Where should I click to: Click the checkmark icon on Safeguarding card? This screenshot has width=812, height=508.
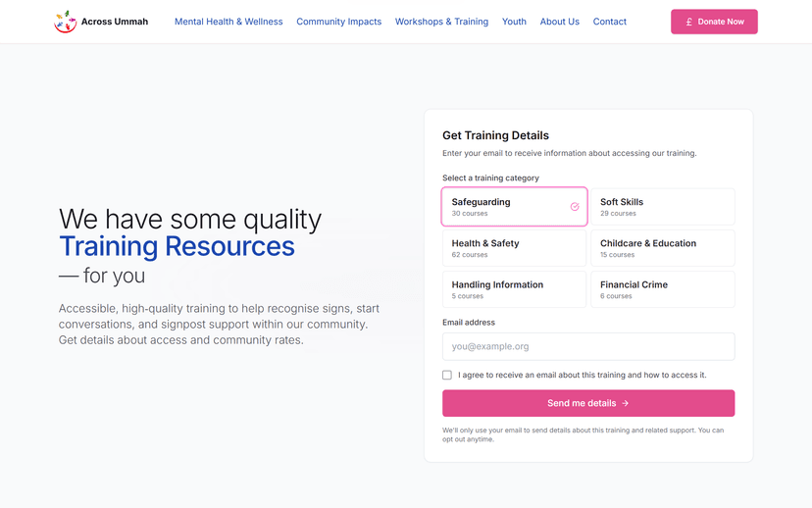tap(575, 207)
